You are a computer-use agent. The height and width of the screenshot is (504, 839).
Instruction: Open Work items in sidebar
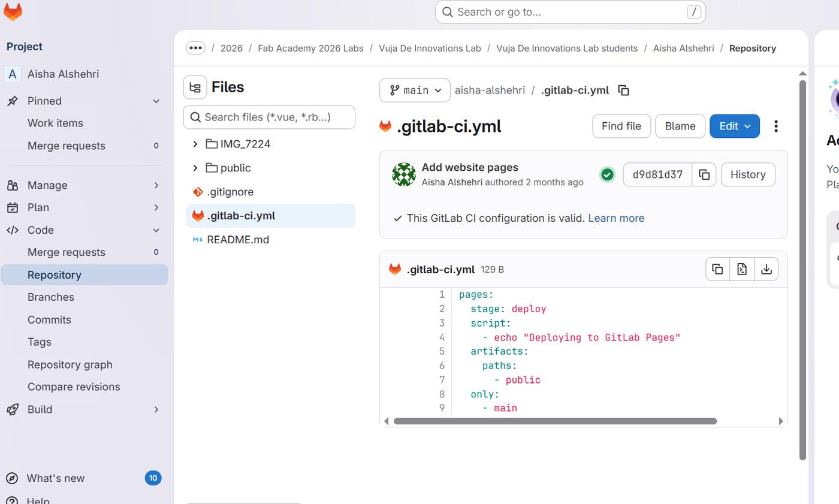click(x=84, y=123)
